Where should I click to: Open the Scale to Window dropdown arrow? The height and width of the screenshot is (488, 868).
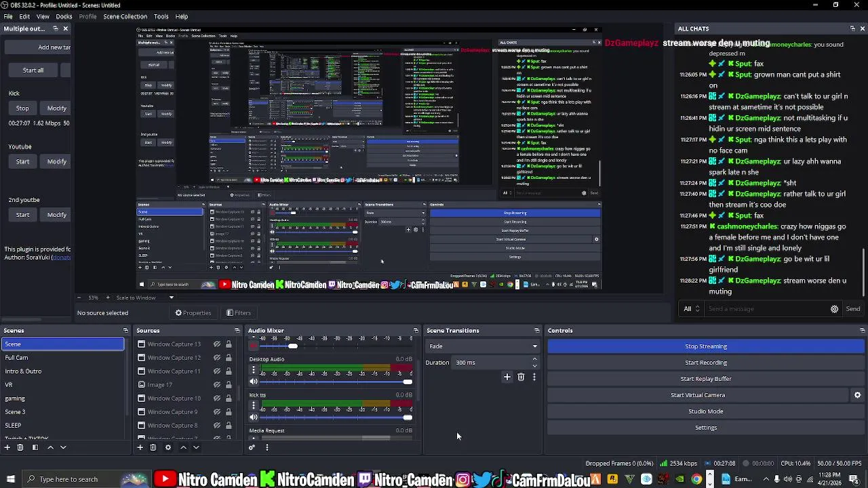tap(171, 298)
